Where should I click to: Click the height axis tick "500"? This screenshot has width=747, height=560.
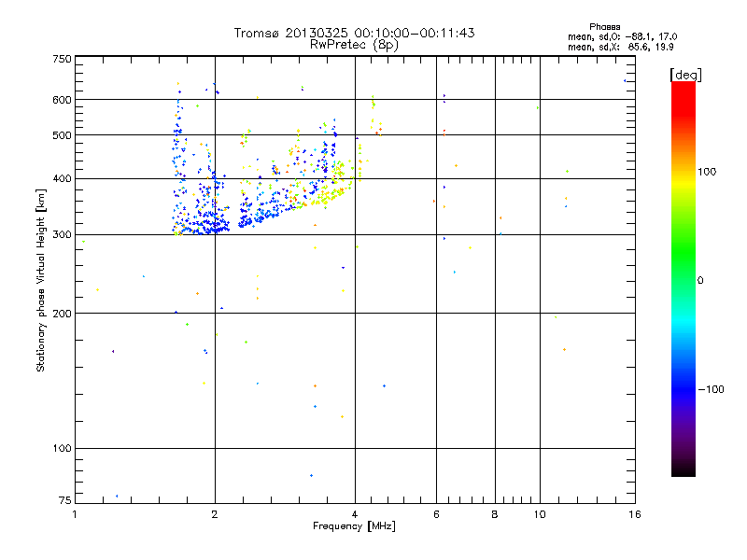[x=63, y=135]
